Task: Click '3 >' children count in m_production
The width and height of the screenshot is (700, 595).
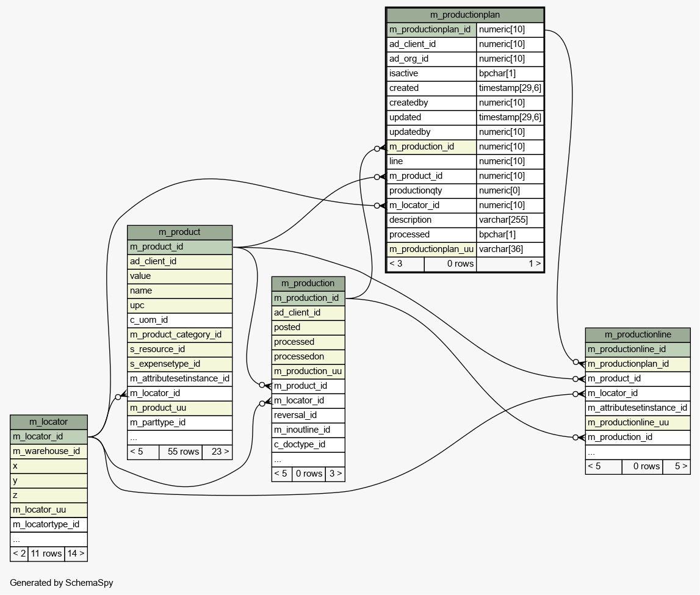Action: tap(335, 474)
